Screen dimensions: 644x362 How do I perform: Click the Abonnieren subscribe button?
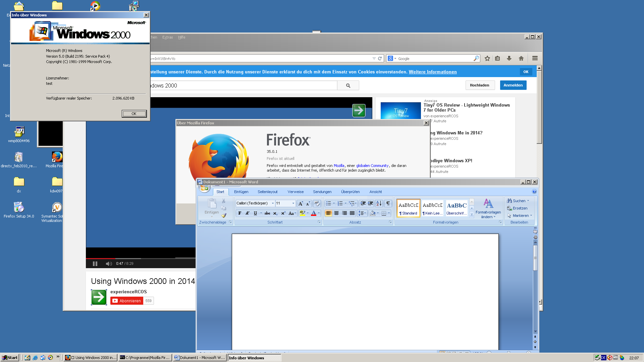127,301
